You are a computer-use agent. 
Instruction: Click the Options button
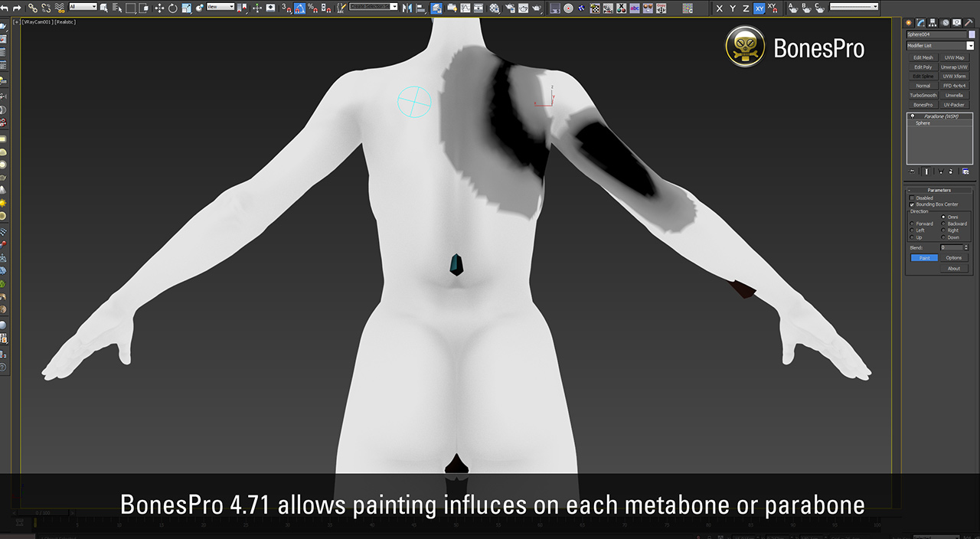(x=954, y=258)
